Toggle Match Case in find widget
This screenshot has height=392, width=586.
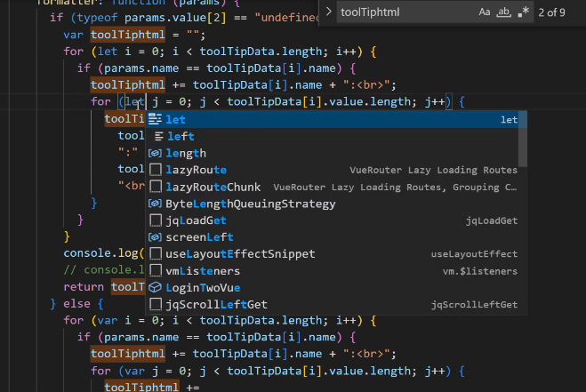485,12
